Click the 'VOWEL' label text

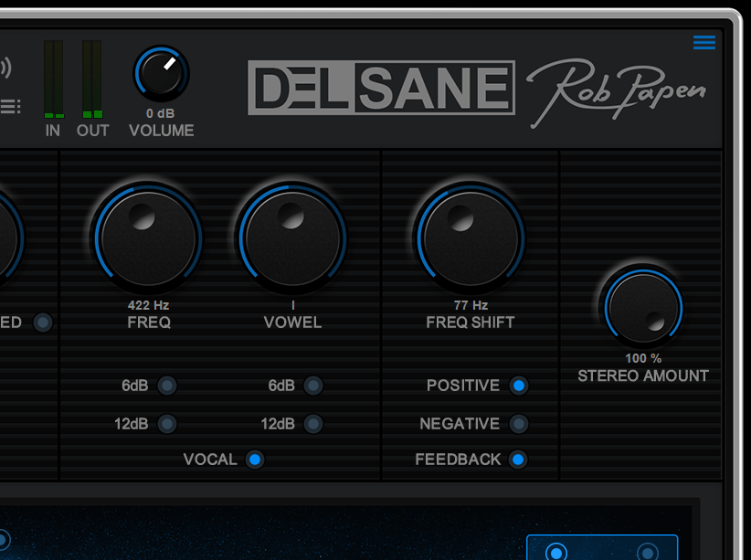click(x=292, y=322)
